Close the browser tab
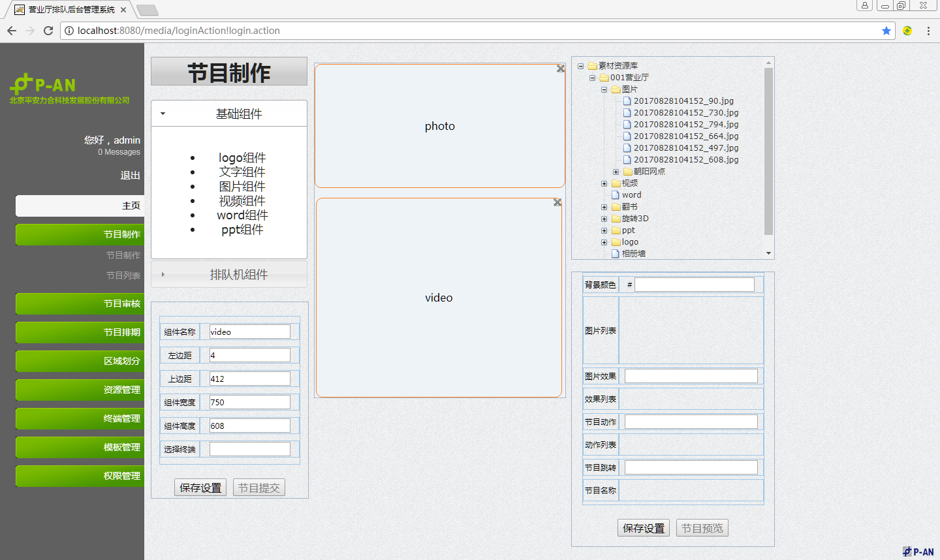This screenshot has height=560, width=940. click(x=123, y=10)
